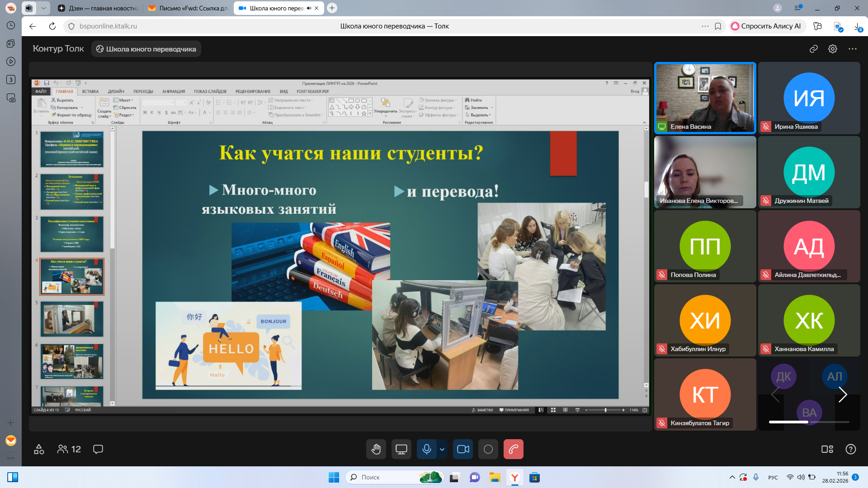Open participants list showing 12
Viewport: 868px width, 488px height.
click(x=69, y=449)
